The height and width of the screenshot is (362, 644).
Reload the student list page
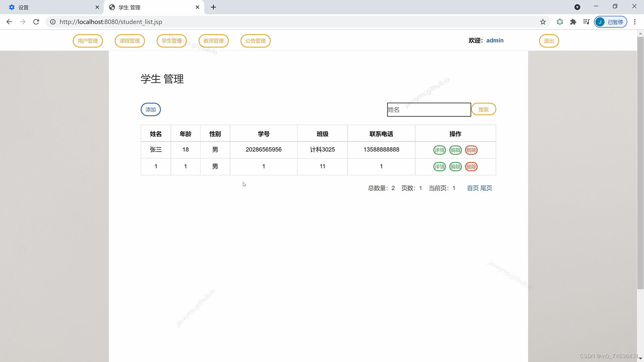tap(36, 22)
